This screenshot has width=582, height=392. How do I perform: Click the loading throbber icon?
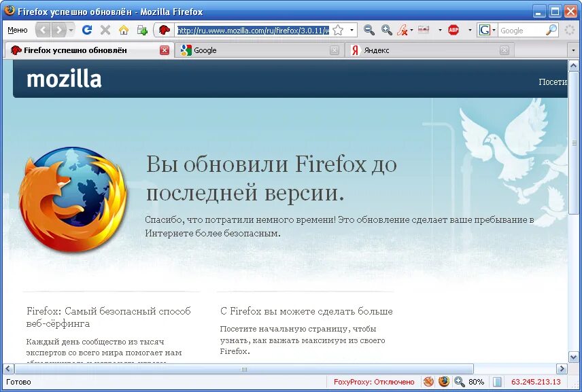coord(570,30)
